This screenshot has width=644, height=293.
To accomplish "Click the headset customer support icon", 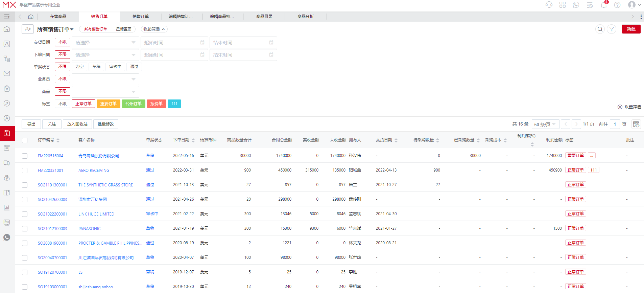I will pyautogui.click(x=549, y=5).
